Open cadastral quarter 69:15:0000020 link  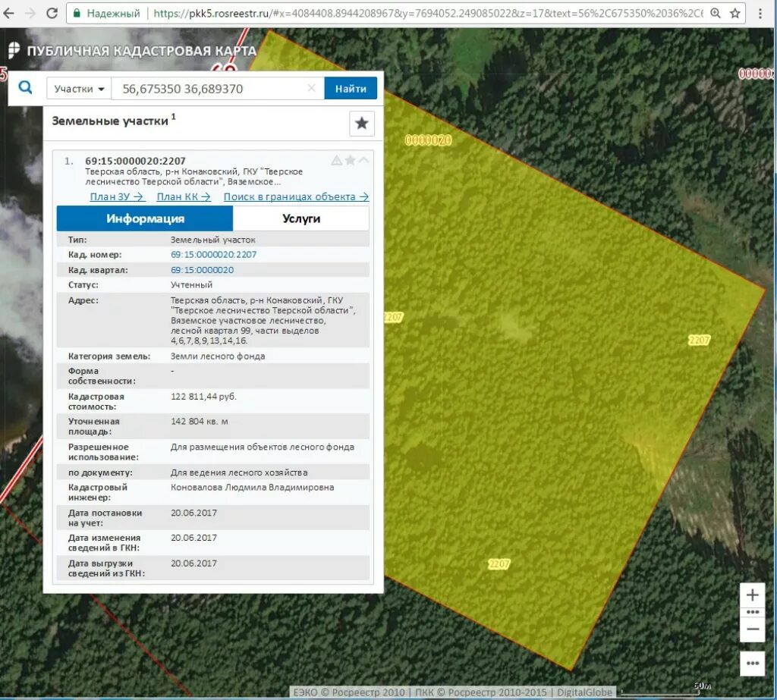coord(202,270)
